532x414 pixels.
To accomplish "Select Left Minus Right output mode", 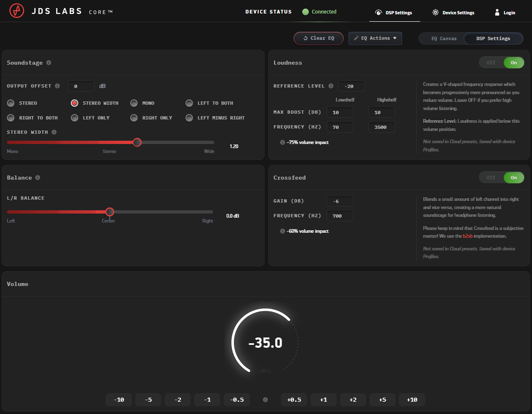I will 189,118.
